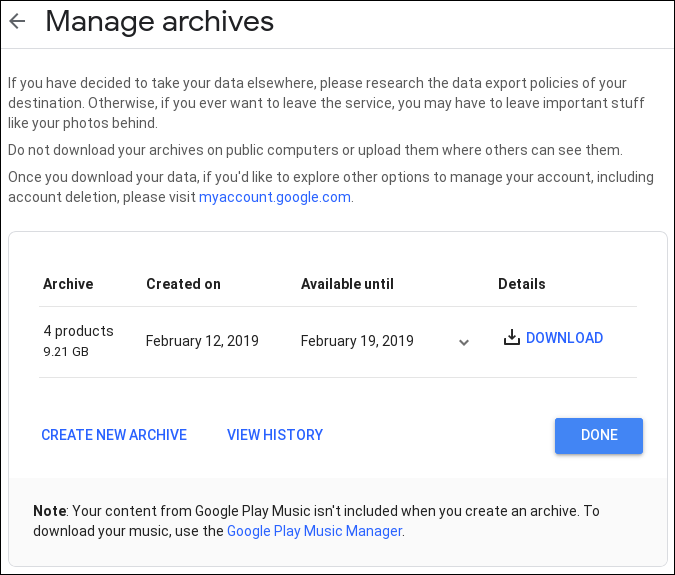Click the public computers warning text
This screenshot has width=675, height=575.
coord(315,150)
